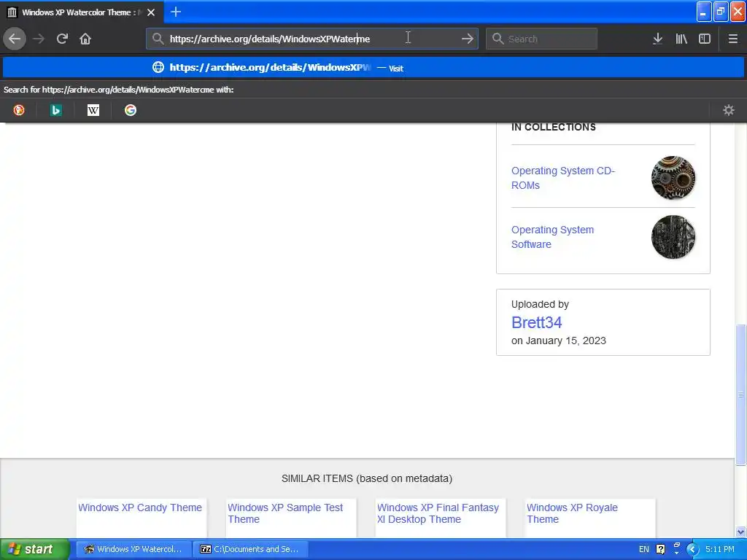Viewport: 747px width, 560px height.
Task: Open Windows XP Candy Theme item
Action: pyautogui.click(x=140, y=507)
